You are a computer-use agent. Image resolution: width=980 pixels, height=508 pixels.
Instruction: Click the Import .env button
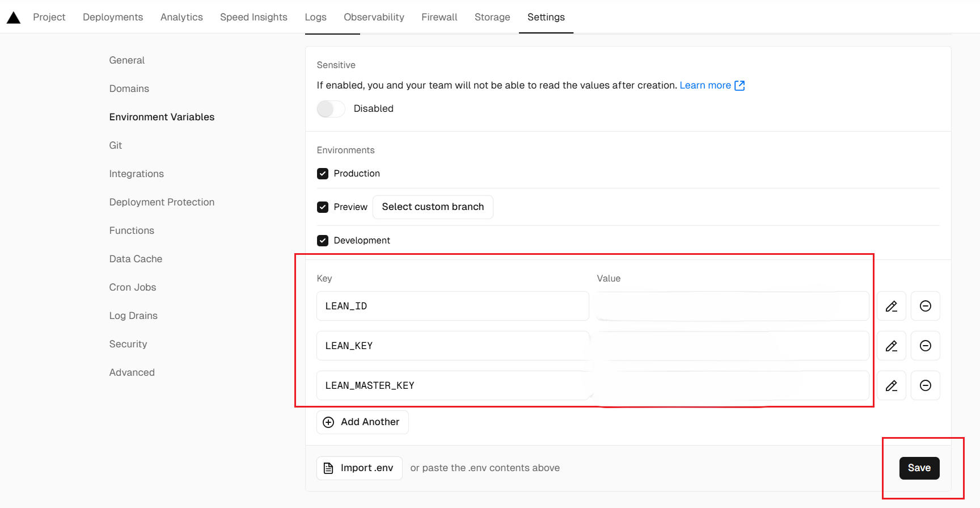pyautogui.click(x=360, y=468)
